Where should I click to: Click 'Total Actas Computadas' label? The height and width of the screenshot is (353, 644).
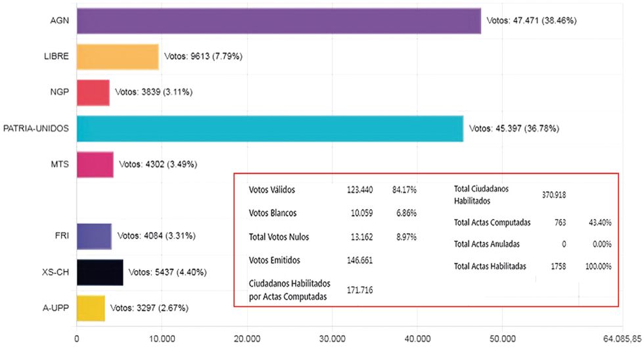click(x=492, y=222)
